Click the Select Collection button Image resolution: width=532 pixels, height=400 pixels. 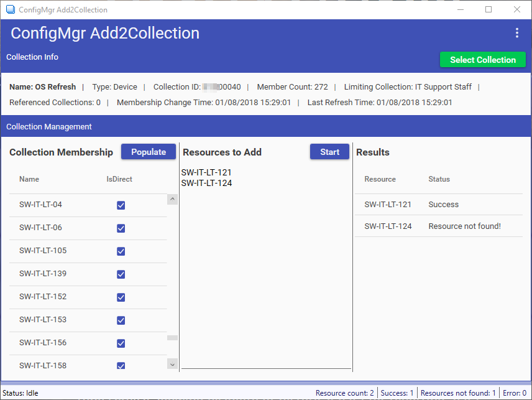click(x=482, y=60)
